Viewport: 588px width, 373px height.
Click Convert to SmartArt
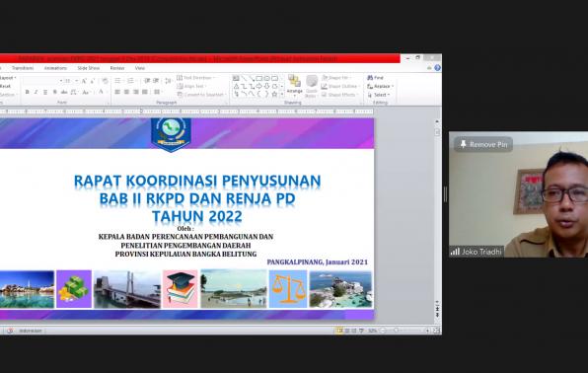200,95
